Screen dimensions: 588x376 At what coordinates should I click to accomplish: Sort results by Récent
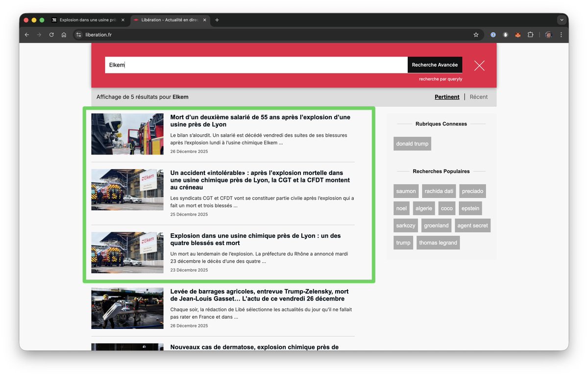pos(479,97)
